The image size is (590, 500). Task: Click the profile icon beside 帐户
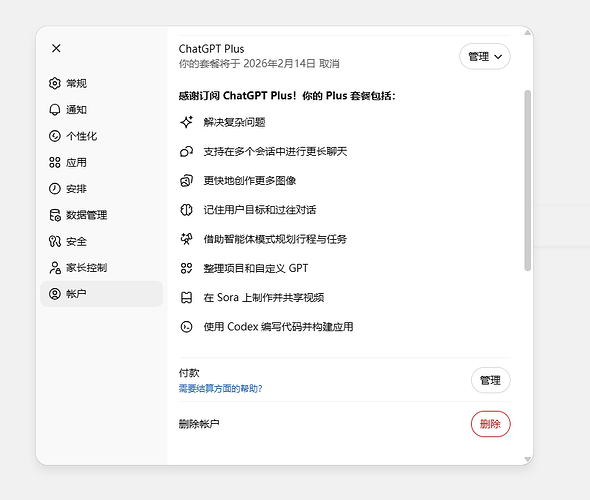(x=55, y=294)
